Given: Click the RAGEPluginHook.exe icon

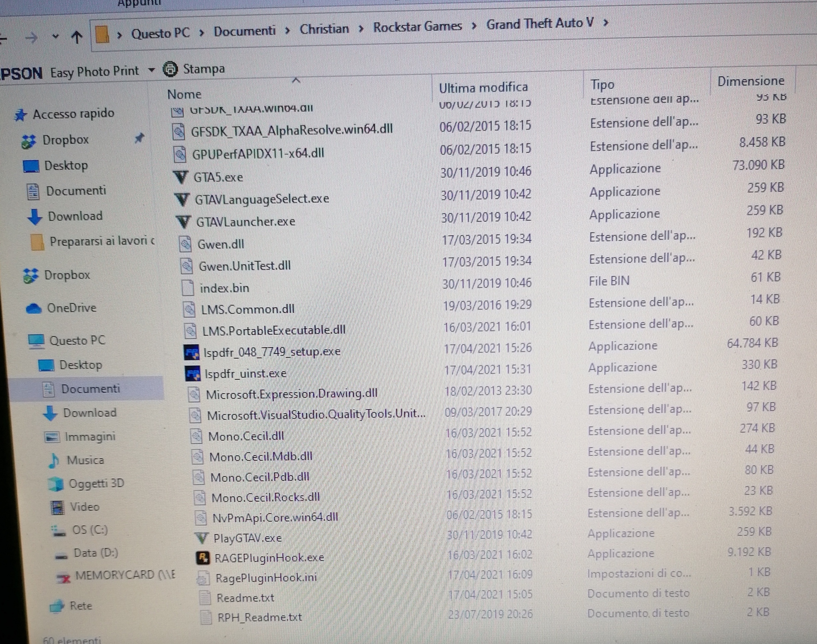Looking at the screenshot, I should [203, 558].
